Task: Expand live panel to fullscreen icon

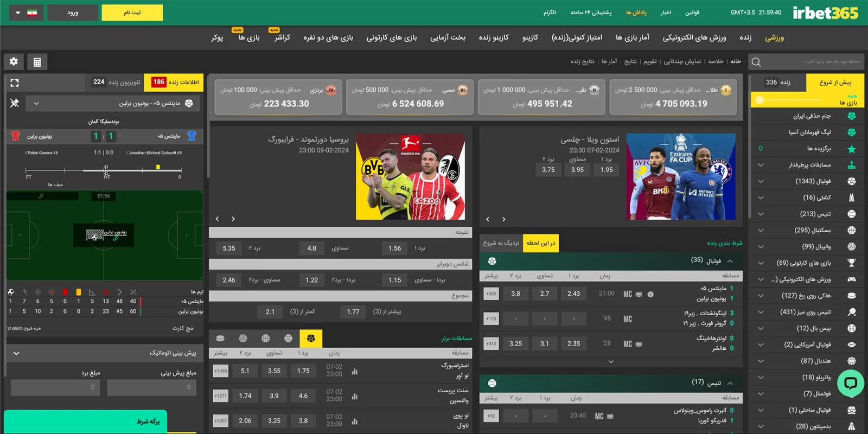Action: 15,83
